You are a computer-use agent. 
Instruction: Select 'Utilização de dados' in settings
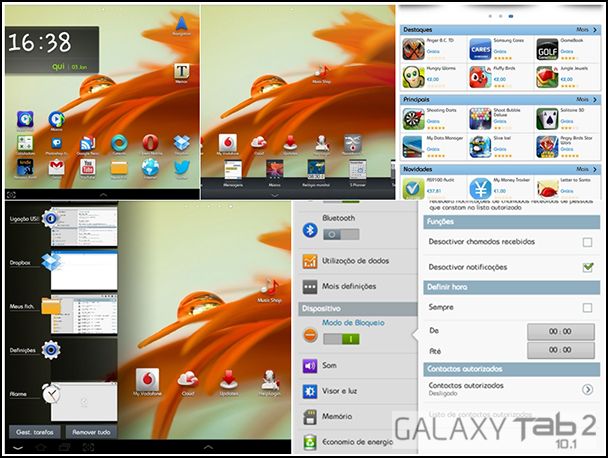(x=352, y=261)
